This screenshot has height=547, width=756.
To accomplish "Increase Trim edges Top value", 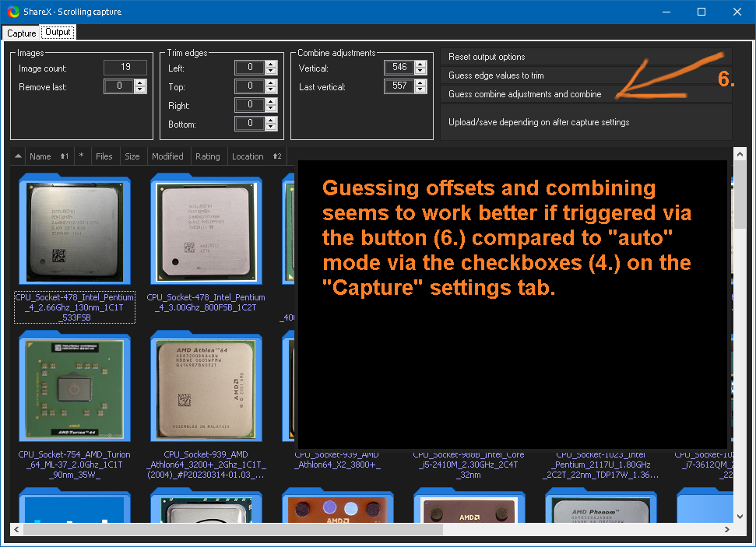I will 271,83.
